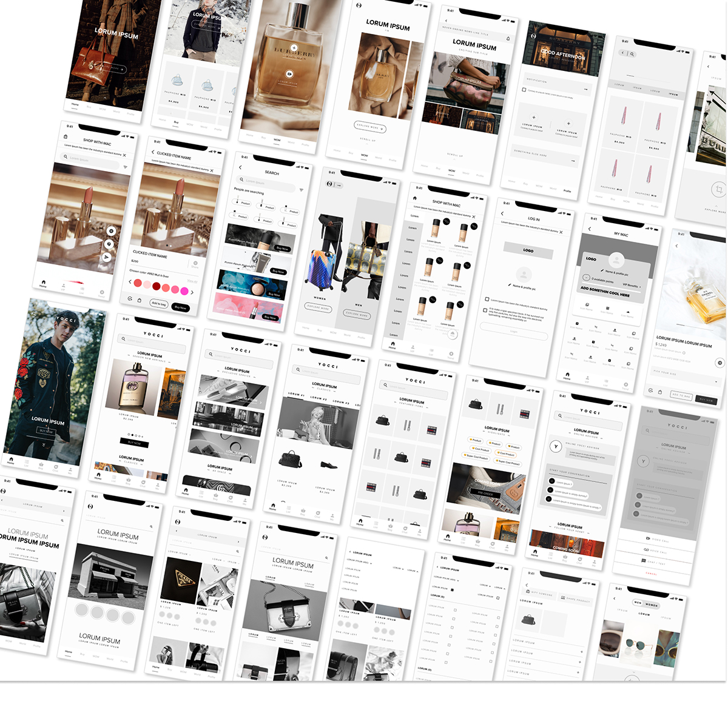Close the banner on the Log In screen
The image size is (728, 707).
(x=561, y=232)
